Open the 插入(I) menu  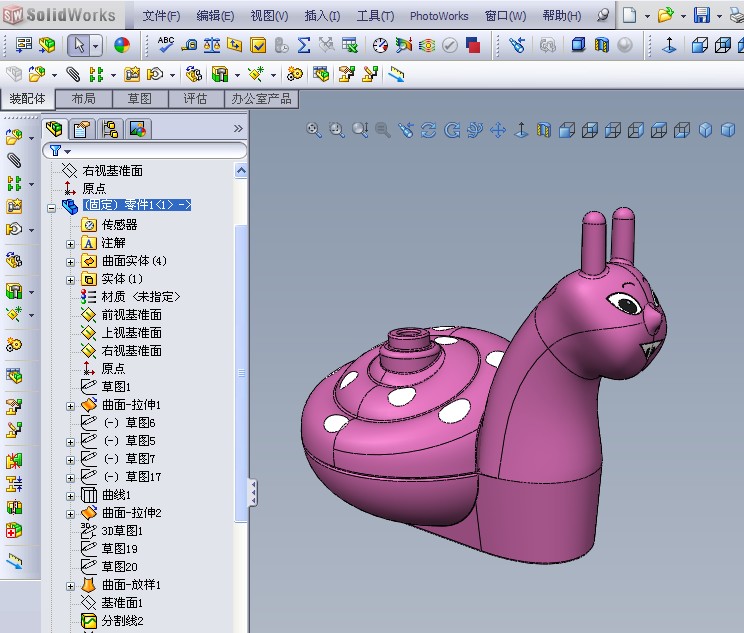pyautogui.click(x=322, y=16)
